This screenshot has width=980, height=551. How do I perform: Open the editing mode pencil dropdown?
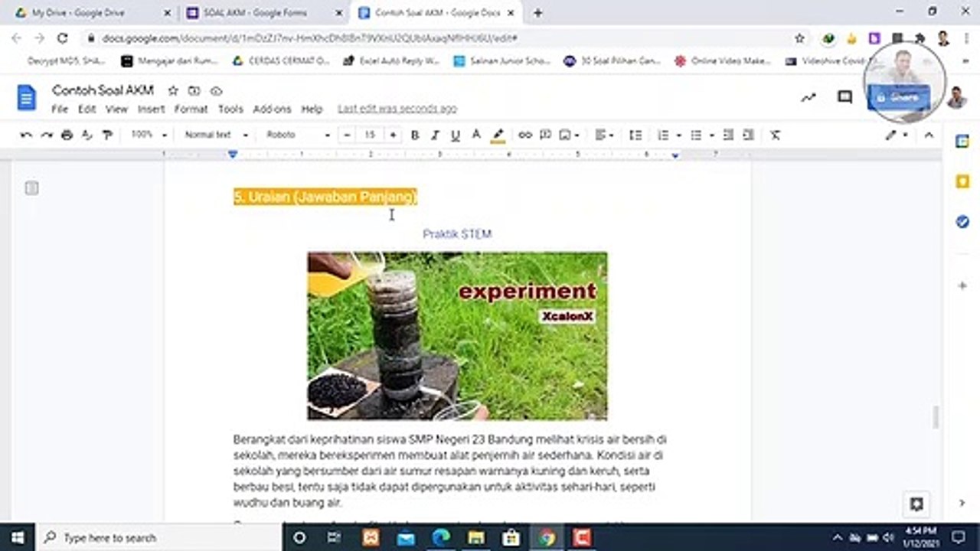pyautogui.click(x=897, y=135)
